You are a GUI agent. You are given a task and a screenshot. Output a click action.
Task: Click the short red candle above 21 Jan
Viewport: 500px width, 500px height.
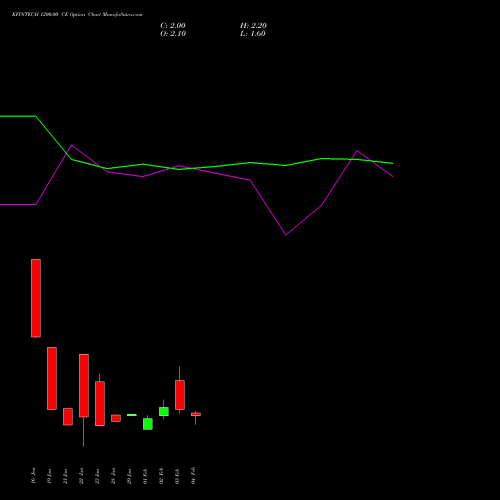[x=68, y=417]
